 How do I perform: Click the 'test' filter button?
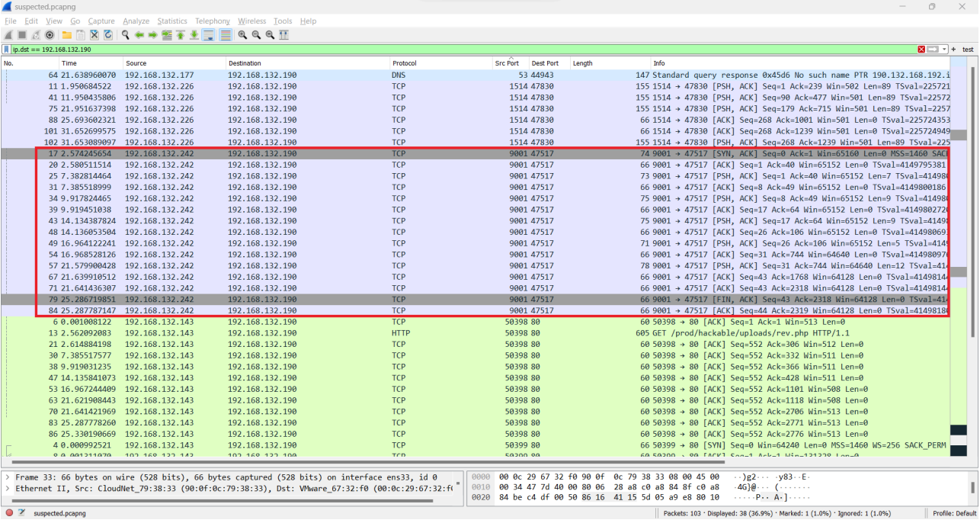click(967, 50)
